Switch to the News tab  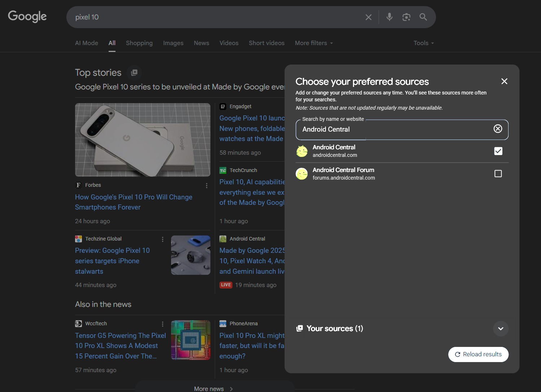[201, 43]
